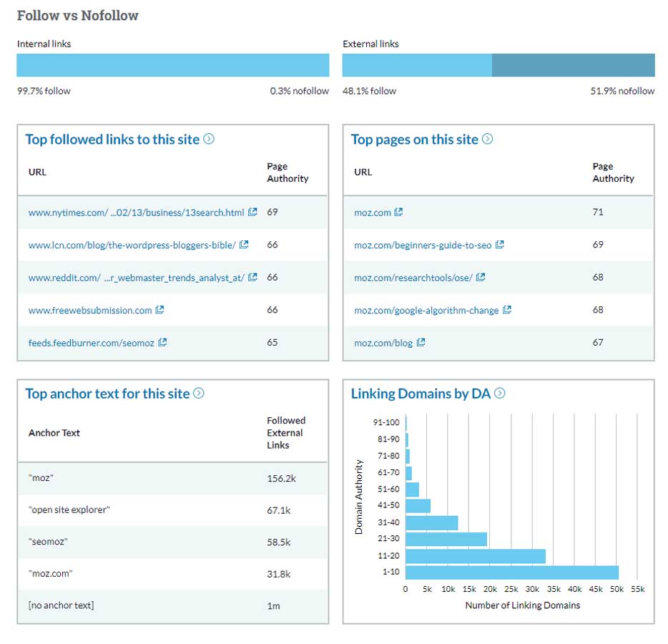Select the 51-60 domain authority chart bar

coord(413,489)
